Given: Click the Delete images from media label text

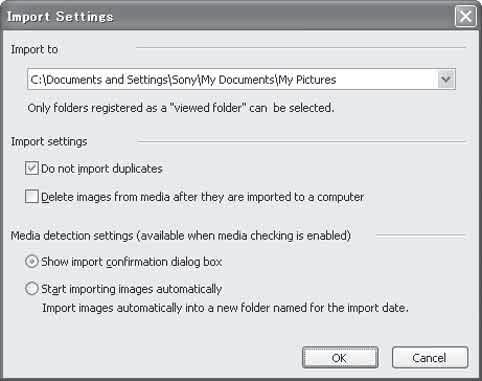Looking at the screenshot, I should [x=202, y=197].
